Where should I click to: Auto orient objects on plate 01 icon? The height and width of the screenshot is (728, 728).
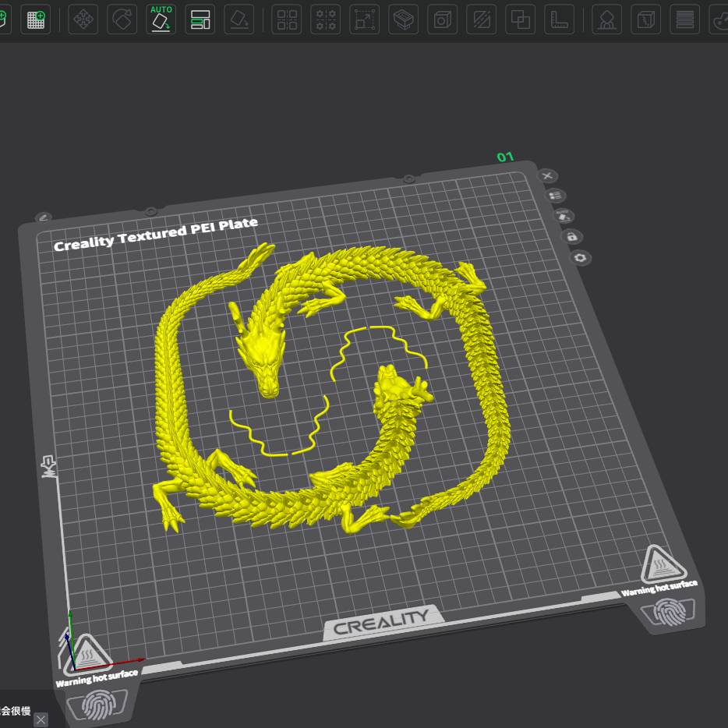pyautogui.click(x=564, y=216)
